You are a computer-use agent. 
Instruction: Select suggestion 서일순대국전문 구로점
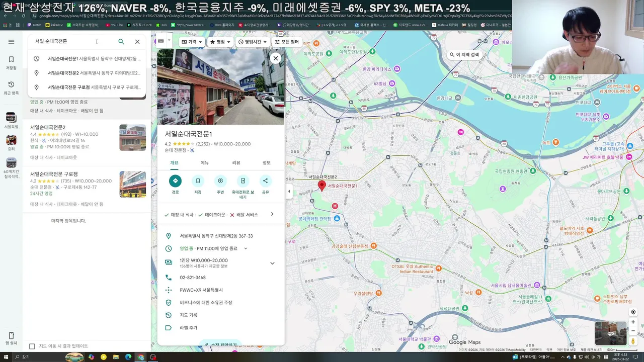(87, 87)
